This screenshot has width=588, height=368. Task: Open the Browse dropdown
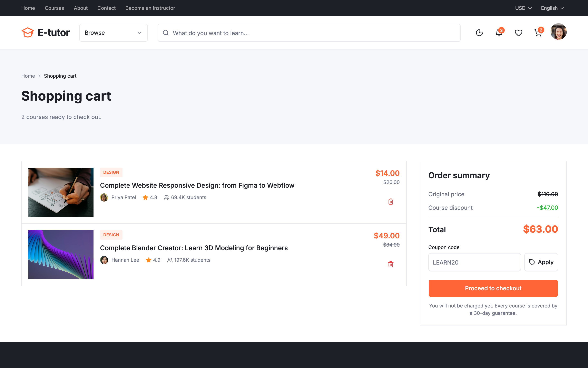(114, 33)
